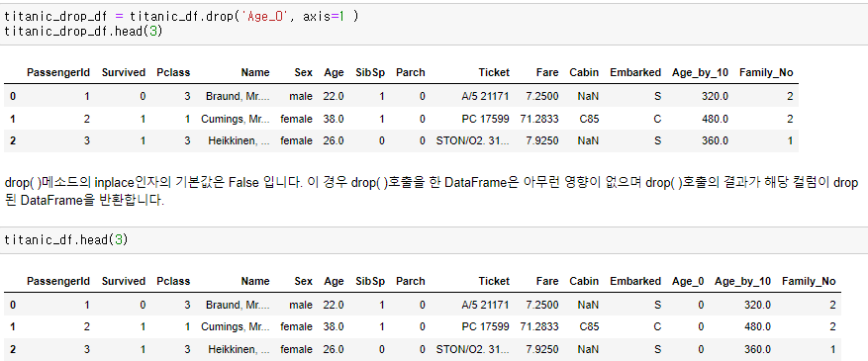Select 'A/5 21171' in the table with Age_0
Viewport: 868px width, 361px height.
(486, 306)
